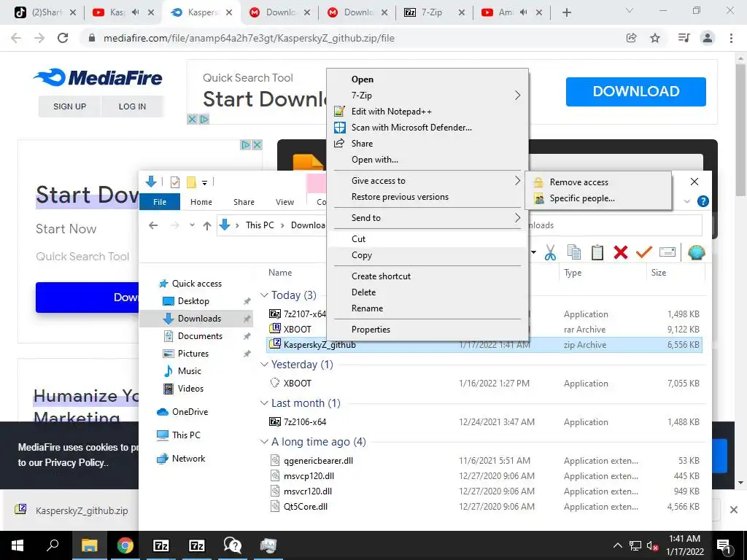The image size is (747, 560).
Task: Choose Properties in context menu
Action: pyautogui.click(x=427, y=330)
